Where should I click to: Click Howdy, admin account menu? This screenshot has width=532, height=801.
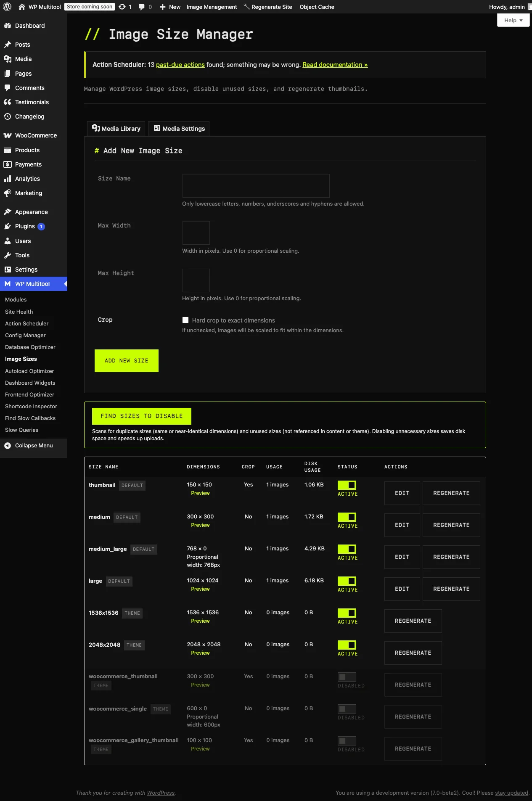tap(510, 7)
